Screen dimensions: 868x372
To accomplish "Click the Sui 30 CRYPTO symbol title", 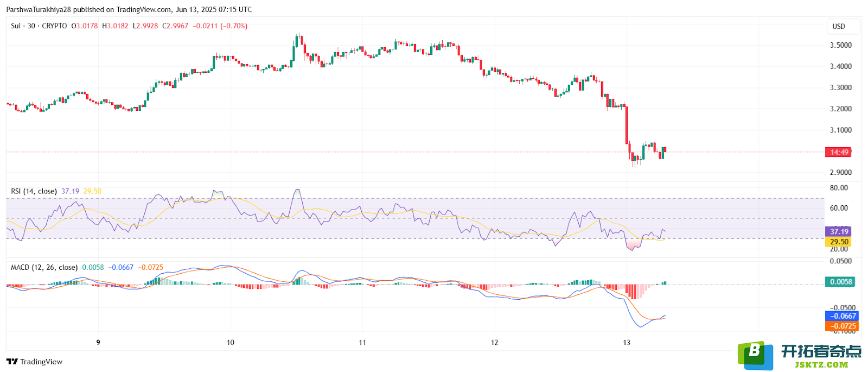I will tap(39, 26).
